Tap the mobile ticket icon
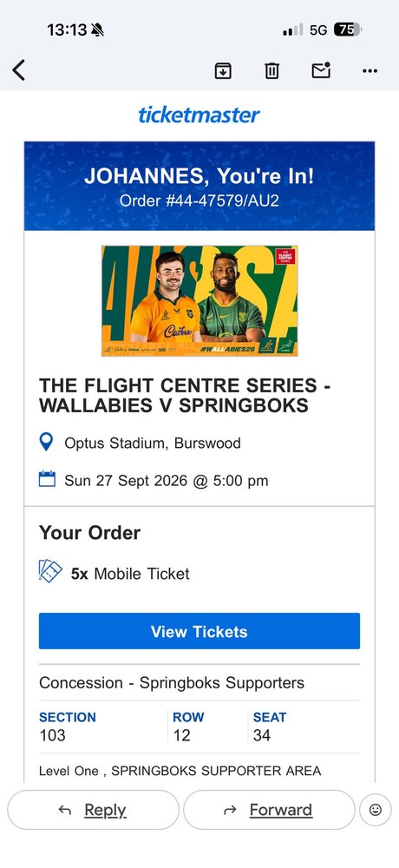Screen dimensions: 399x868 point(50,571)
